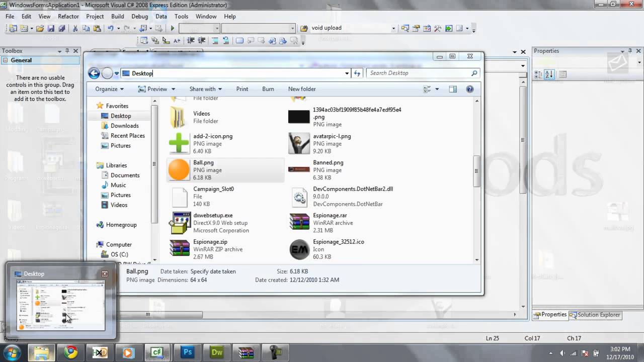Open the Refactor menu

point(68,16)
